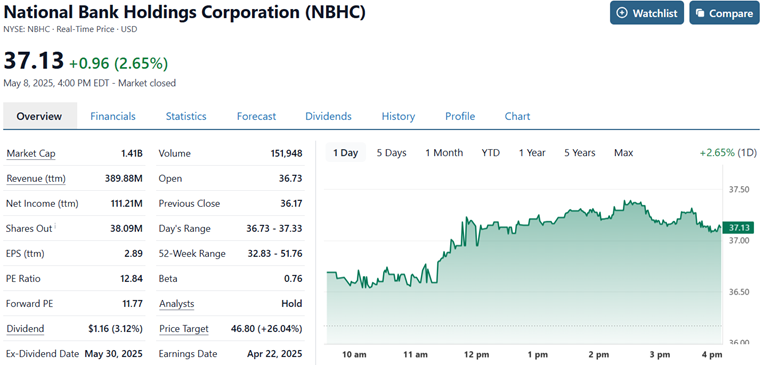The image size is (780, 365).
Task: Click the Market Cap link
Action: [30, 154]
